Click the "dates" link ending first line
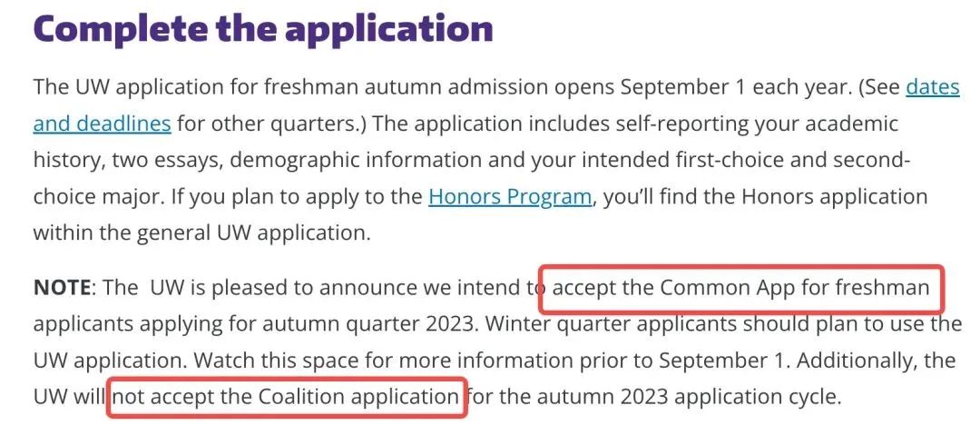The width and height of the screenshot is (980, 425). 933,87
